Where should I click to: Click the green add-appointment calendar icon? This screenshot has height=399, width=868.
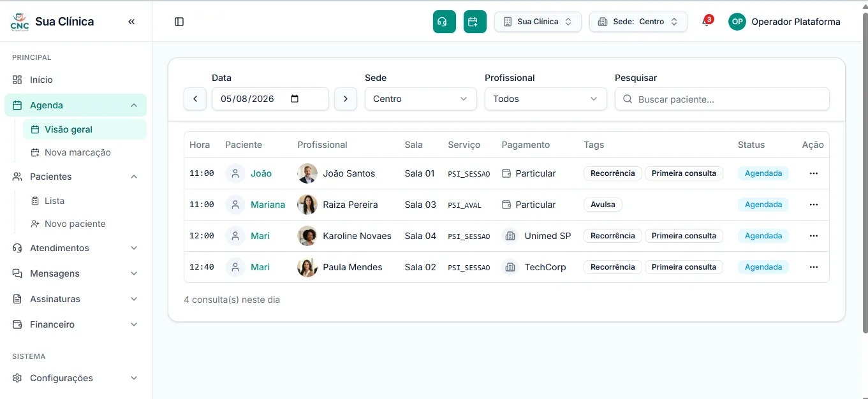coord(474,22)
